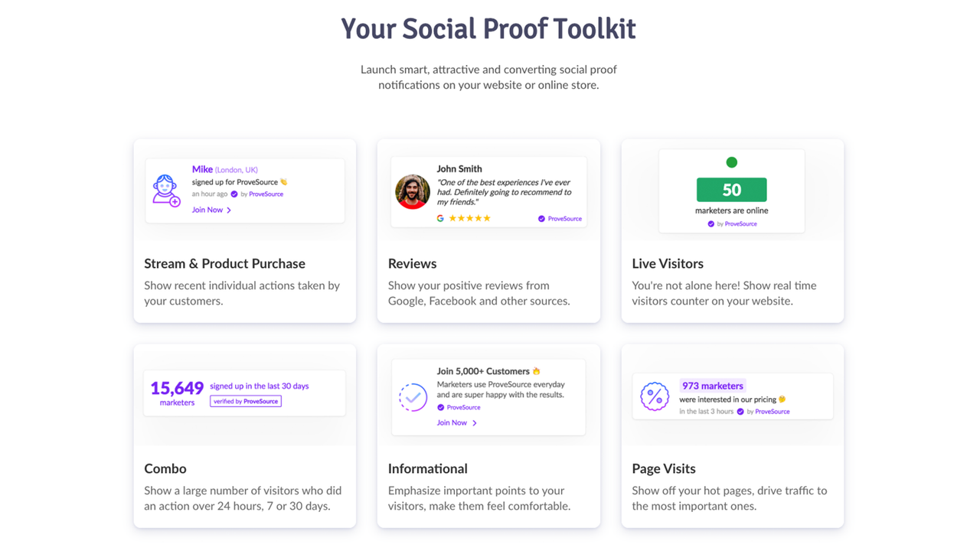Viewport: 980px width, 551px height.
Task: Click the green 50 visitors counter
Action: [731, 190]
